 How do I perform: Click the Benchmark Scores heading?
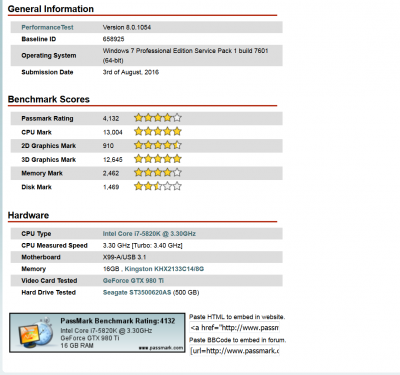pos(49,99)
